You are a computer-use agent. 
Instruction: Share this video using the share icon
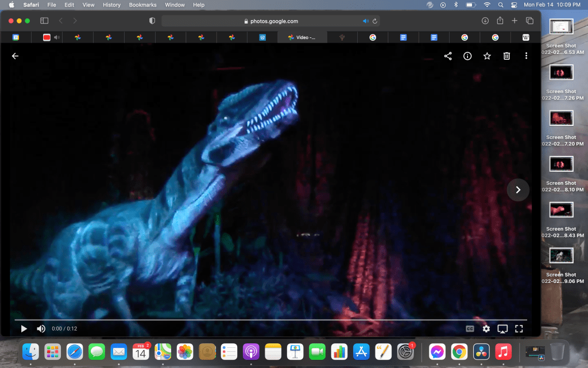[448, 56]
